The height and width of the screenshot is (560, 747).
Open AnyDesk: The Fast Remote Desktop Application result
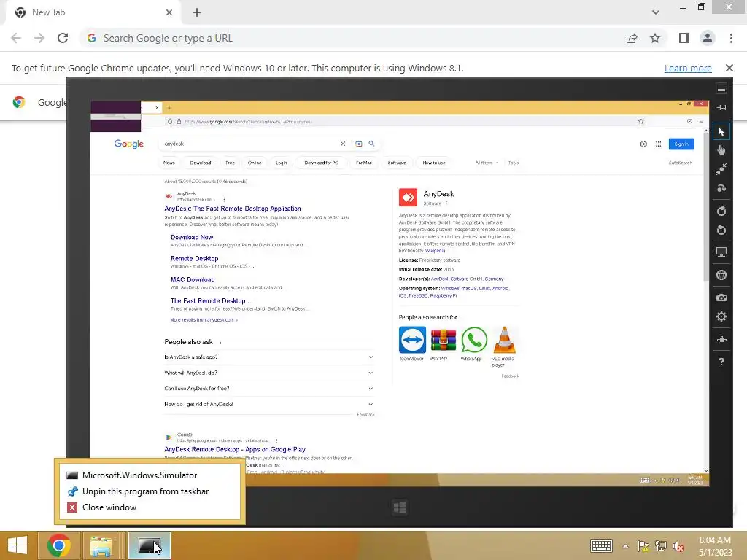233,209
